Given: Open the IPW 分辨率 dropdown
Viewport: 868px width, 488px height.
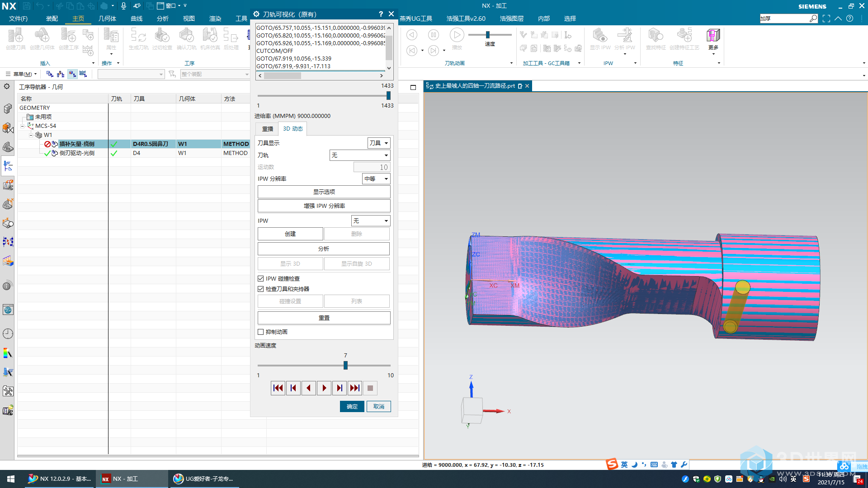Looking at the screenshot, I should click(x=376, y=179).
